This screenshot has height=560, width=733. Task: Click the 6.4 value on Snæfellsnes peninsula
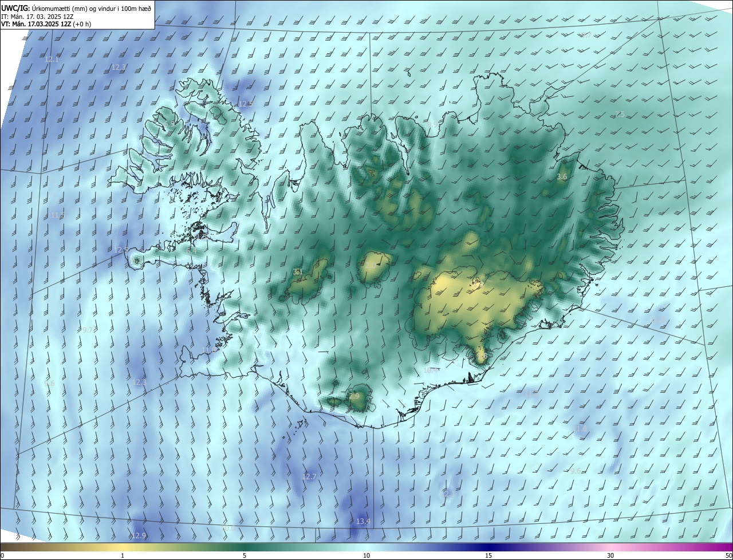(x=192, y=251)
